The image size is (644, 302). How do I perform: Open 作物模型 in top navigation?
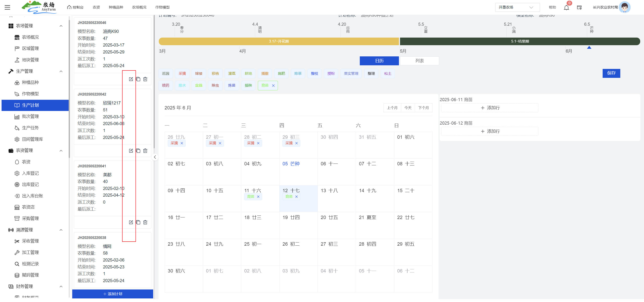tap(162, 7)
